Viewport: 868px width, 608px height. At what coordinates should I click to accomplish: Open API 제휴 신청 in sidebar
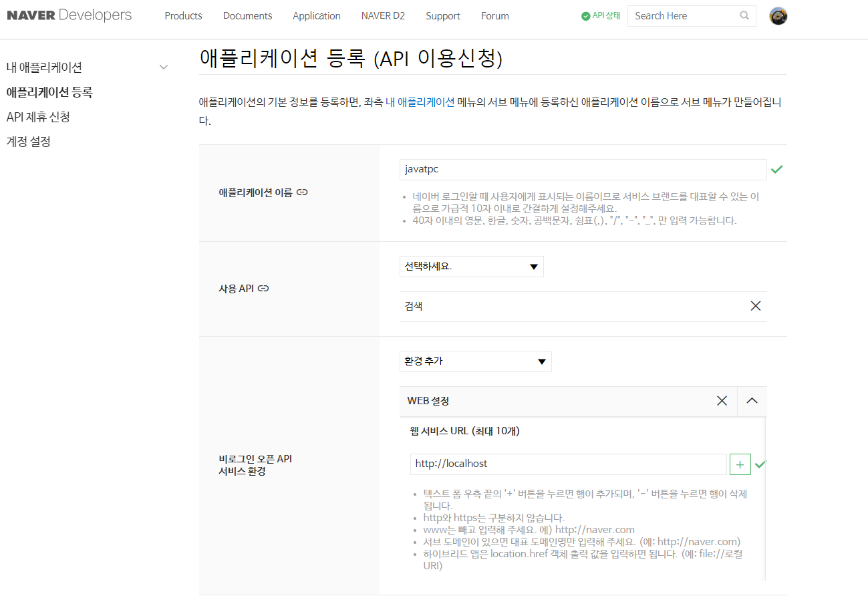point(38,117)
